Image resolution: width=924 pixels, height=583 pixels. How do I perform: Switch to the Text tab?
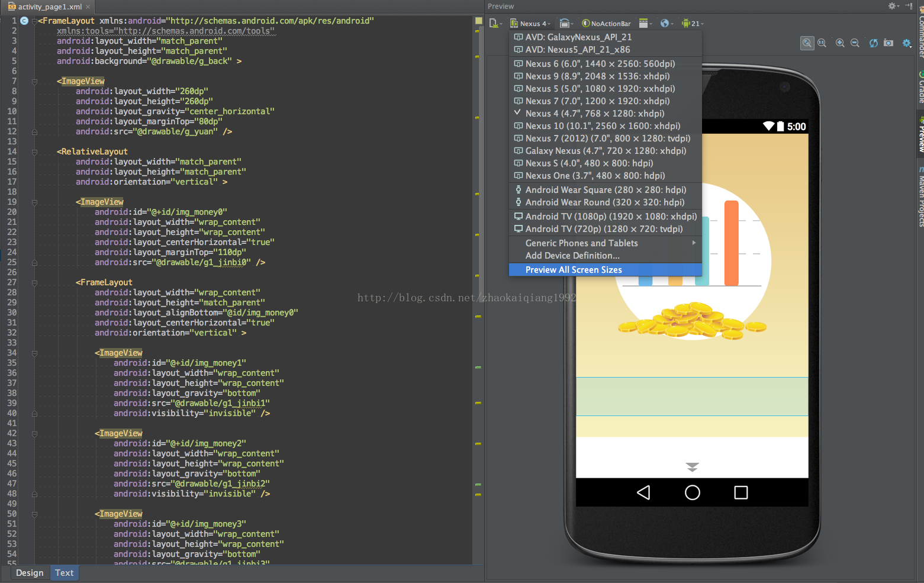tap(64, 573)
